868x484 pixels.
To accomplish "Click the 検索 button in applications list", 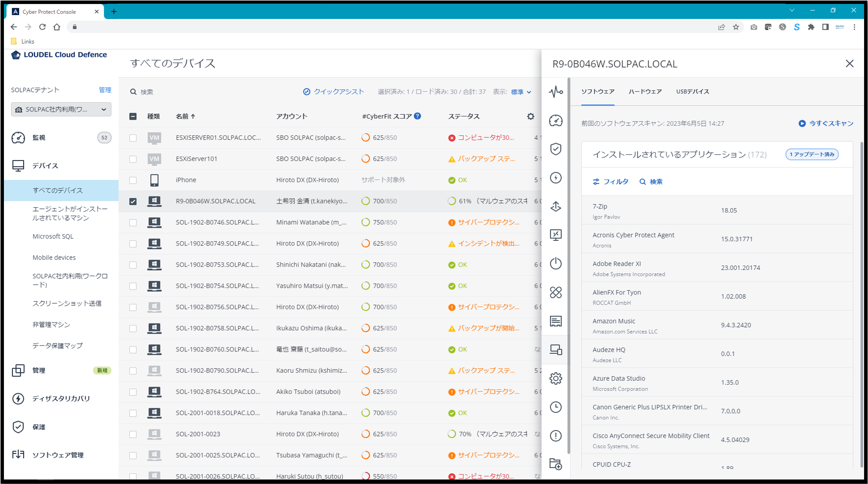I will [x=651, y=182].
